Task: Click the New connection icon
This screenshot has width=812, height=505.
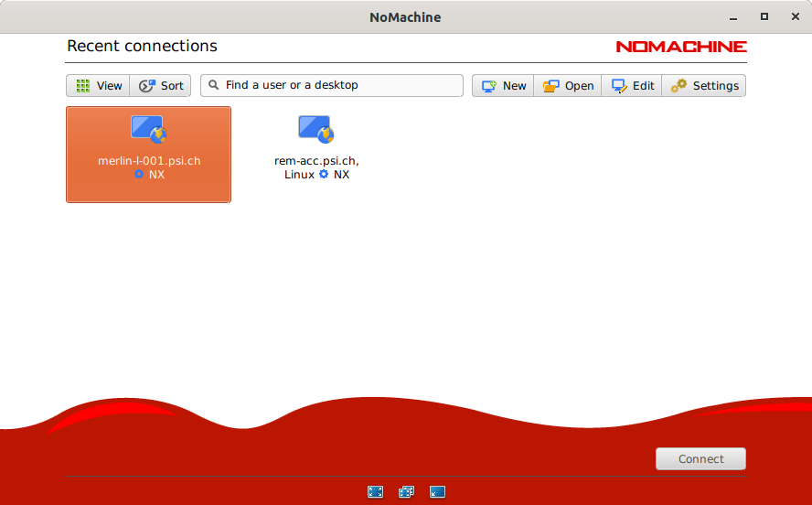Action: [489, 86]
